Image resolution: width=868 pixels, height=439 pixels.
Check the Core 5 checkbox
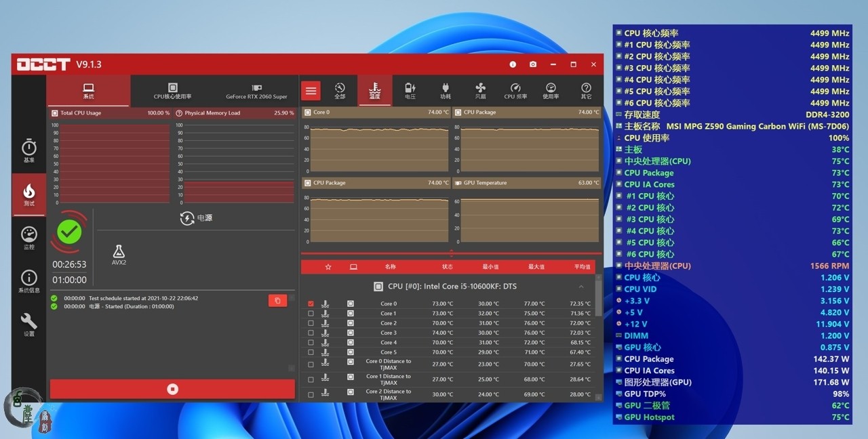tap(311, 352)
